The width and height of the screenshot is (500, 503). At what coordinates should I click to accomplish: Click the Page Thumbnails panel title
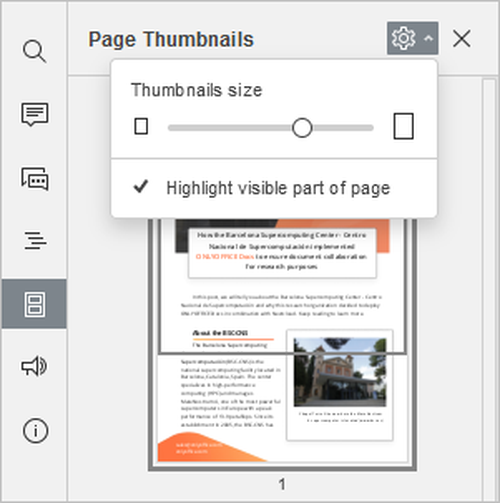(171, 39)
